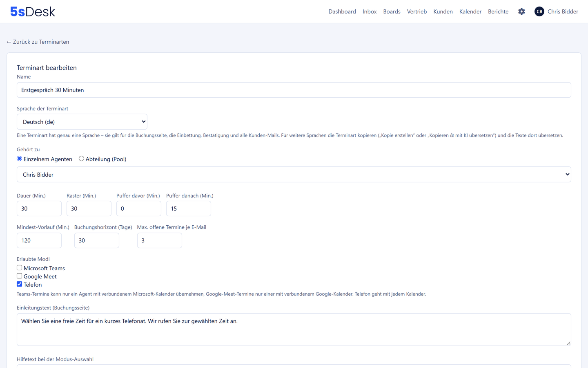Click the 5sDesk logo
This screenshot has height=368, width=588.
pos(33,11)
